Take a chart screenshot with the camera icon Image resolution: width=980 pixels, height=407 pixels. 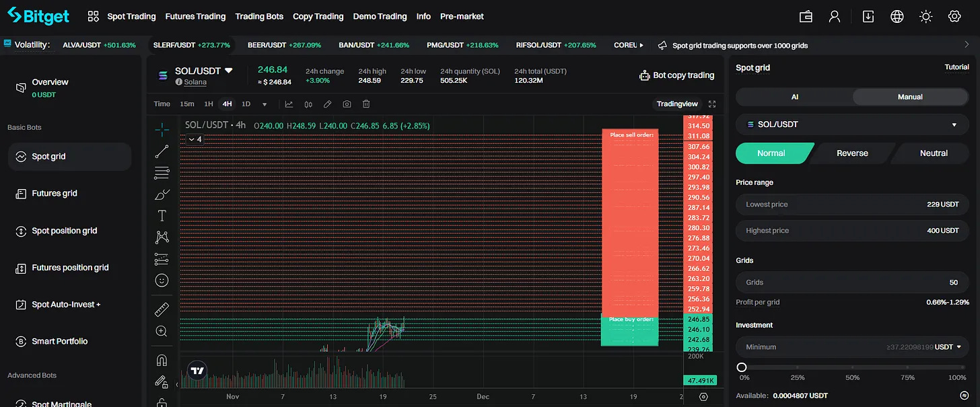point(347,104)
